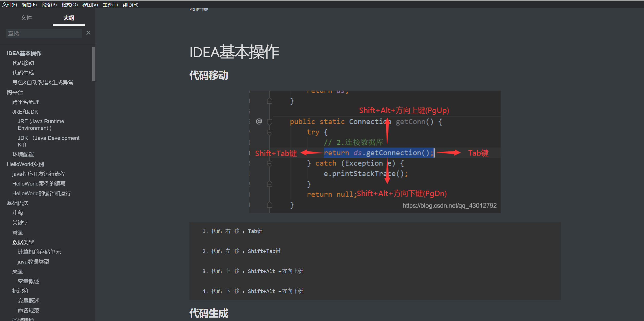Select 计算机的存储单元 outline item
Image resolution: width=644 pixels, height=321 pixels.
coord(39,252)
